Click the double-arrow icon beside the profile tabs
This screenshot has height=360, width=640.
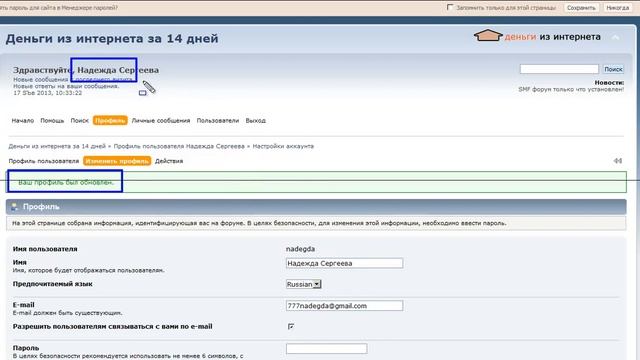coord(618,161)
